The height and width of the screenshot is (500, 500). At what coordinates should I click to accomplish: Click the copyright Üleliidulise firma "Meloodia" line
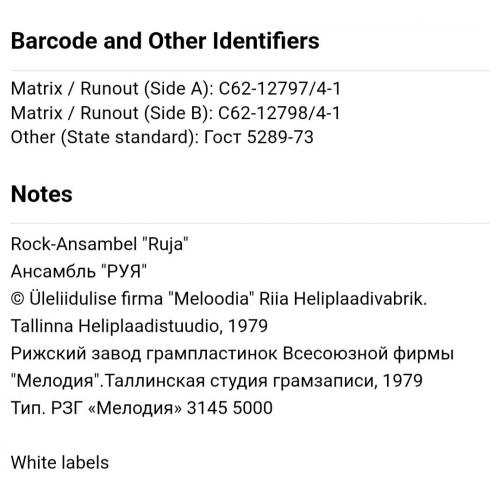(219, 299)
